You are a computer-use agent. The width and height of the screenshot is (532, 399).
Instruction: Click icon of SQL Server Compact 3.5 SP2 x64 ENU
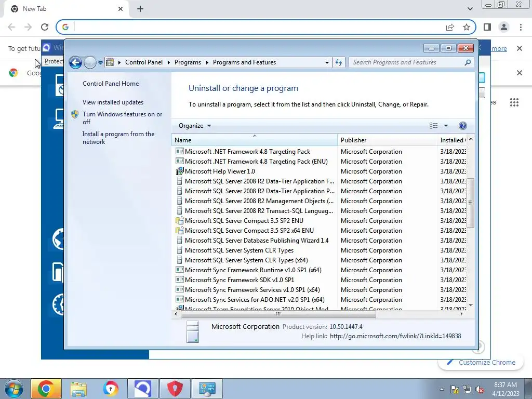point(179,230)
